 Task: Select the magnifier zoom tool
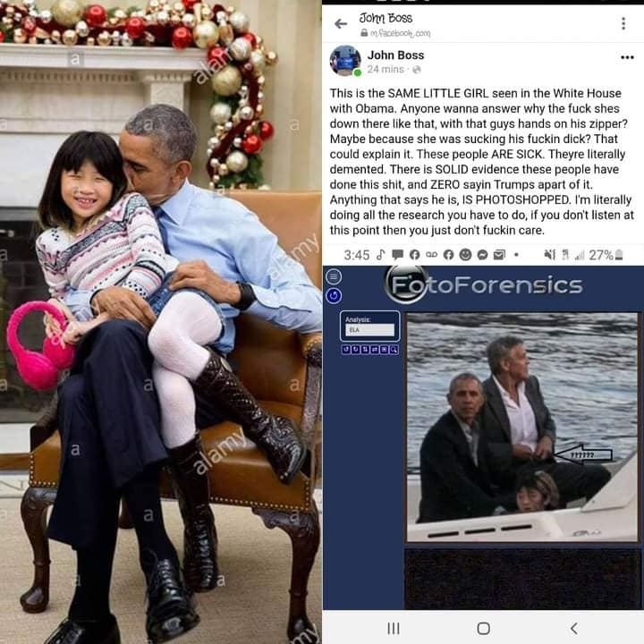click(x=394, y=350)
